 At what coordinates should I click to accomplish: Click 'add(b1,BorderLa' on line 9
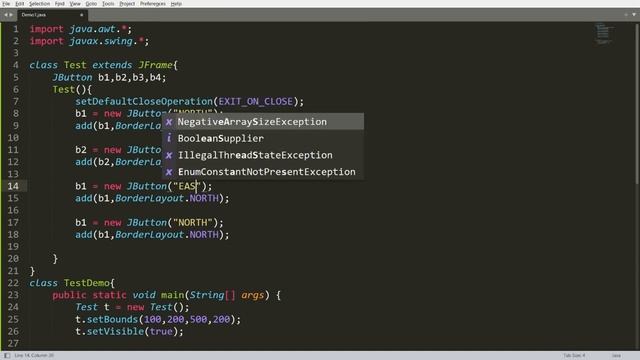point(118,126)
